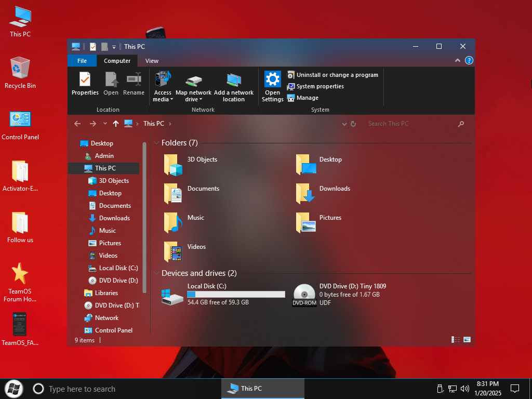532x399 pixels.
Task: Switch to Large icons view in the status bar
Action: [x=467, y=340]
